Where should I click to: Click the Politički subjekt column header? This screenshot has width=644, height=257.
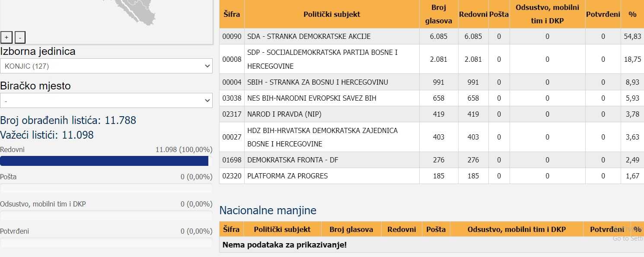point(332,14)
